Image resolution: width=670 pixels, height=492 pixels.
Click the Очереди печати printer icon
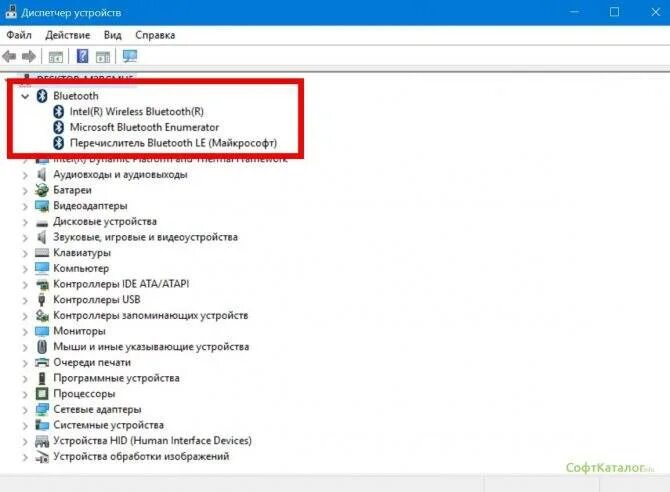tap(42, 362)
